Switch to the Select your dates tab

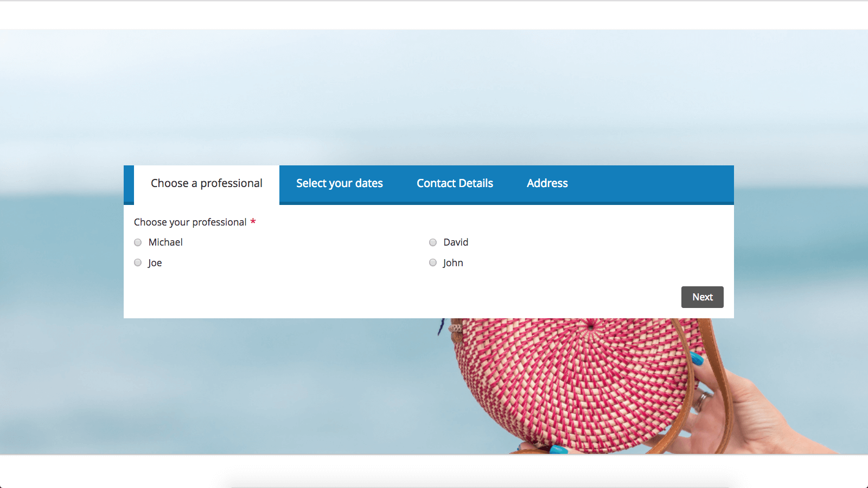[340, 183]
